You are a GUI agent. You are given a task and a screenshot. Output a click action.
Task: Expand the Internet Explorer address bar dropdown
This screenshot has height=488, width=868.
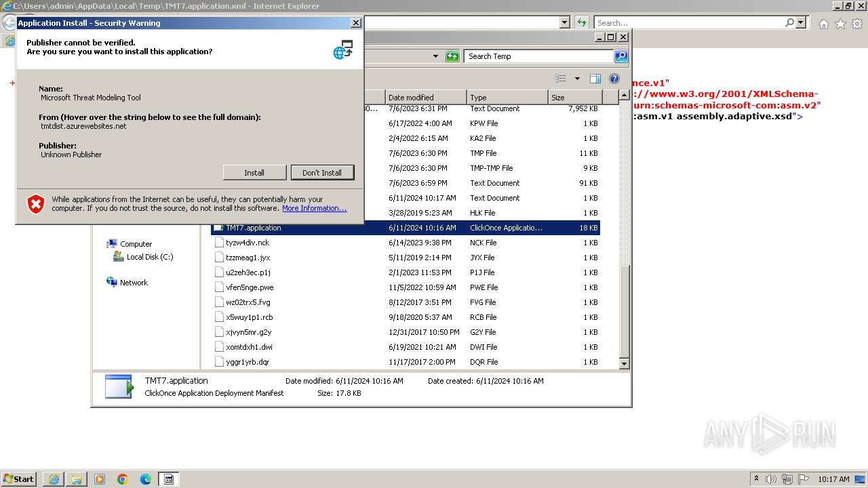click(x=564, y=22)
